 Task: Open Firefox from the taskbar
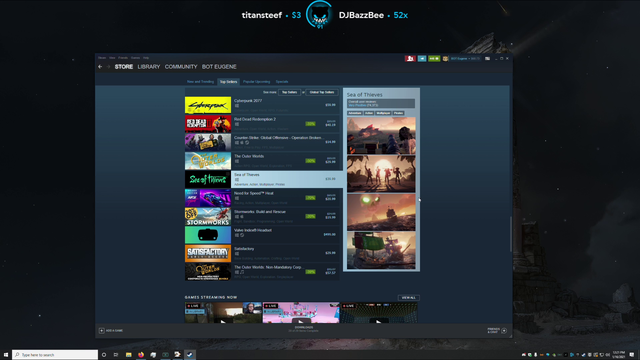141,355
